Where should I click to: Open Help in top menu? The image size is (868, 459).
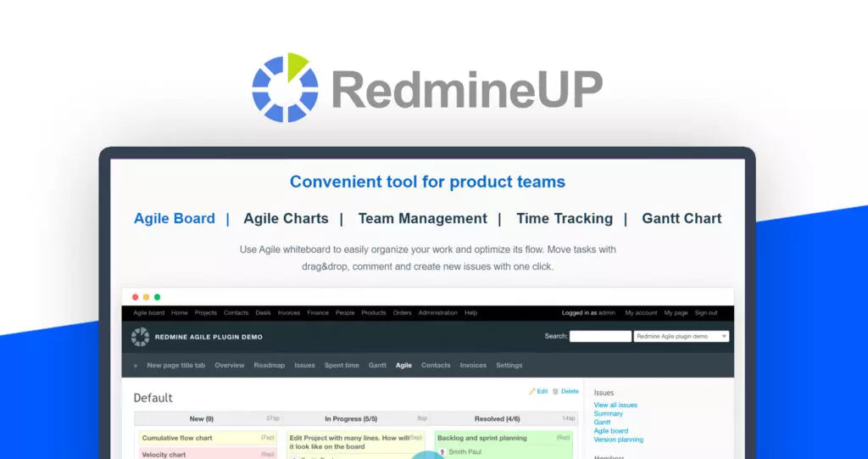coord(471,313)
